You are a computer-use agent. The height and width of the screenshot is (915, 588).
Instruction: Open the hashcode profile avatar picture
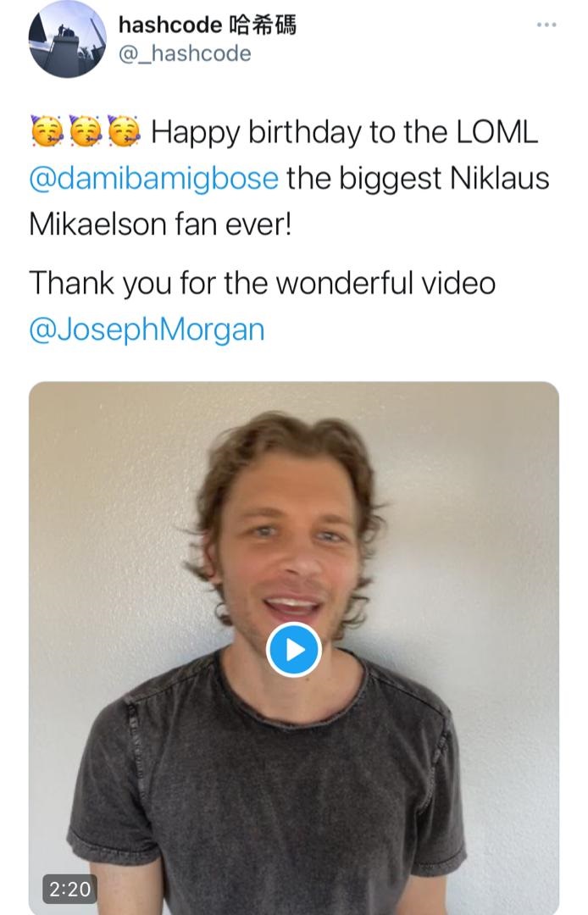[67, 39]
